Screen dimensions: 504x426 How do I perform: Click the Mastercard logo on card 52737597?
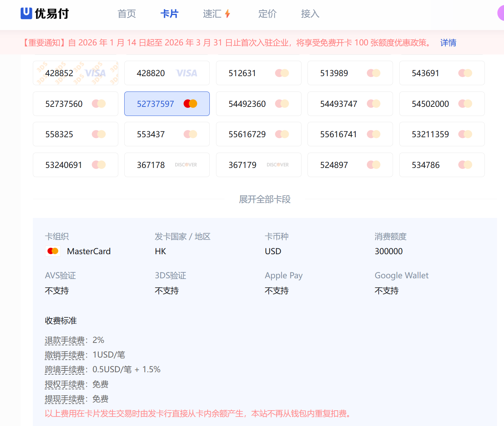(x=190, y=104)
